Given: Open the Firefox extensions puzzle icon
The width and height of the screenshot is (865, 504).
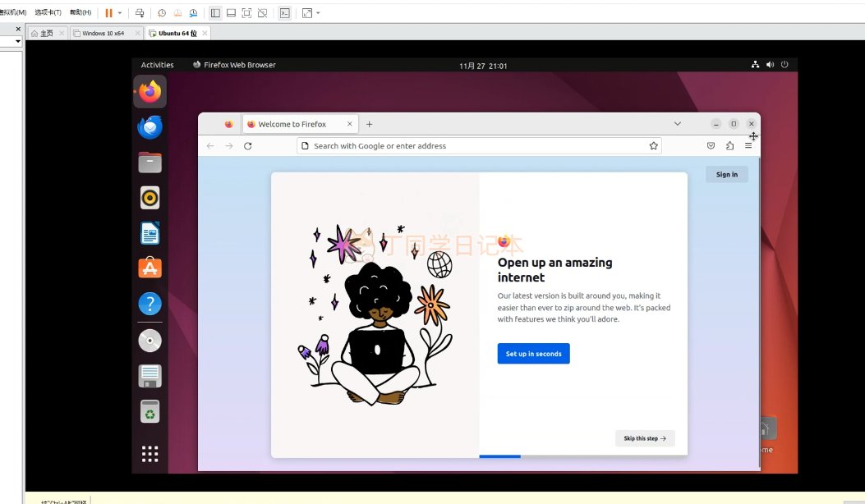Looking at the screenshot, I should [x=729, y=145].
